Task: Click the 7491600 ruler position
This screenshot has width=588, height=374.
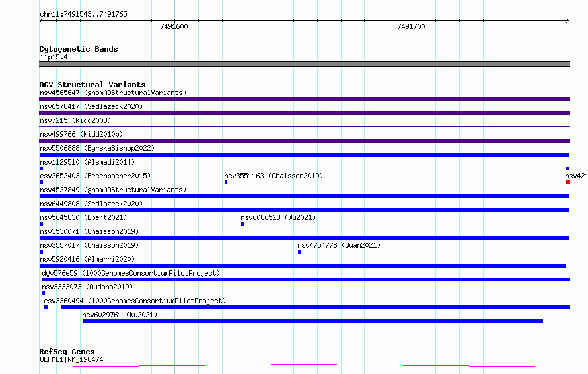Action: 174,26
